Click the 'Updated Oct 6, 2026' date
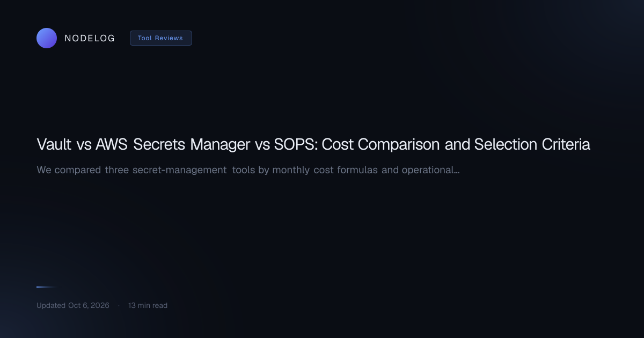 click(73, 305)
